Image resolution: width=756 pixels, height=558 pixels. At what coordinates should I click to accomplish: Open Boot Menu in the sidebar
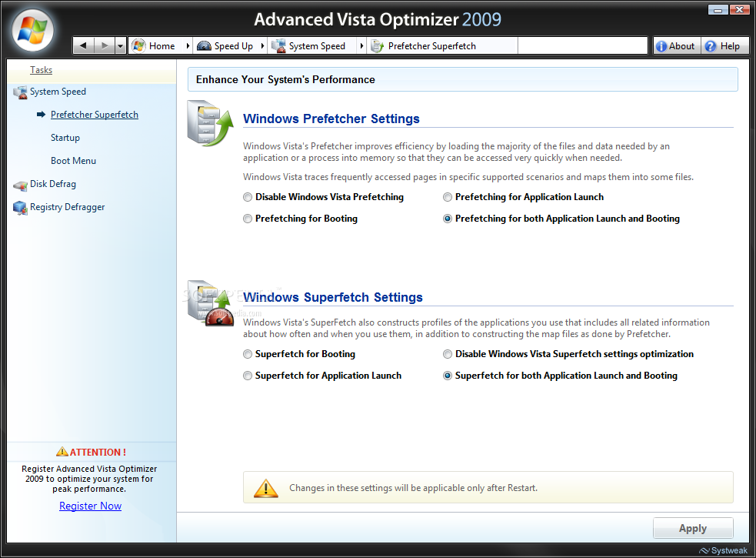(73, 161)
